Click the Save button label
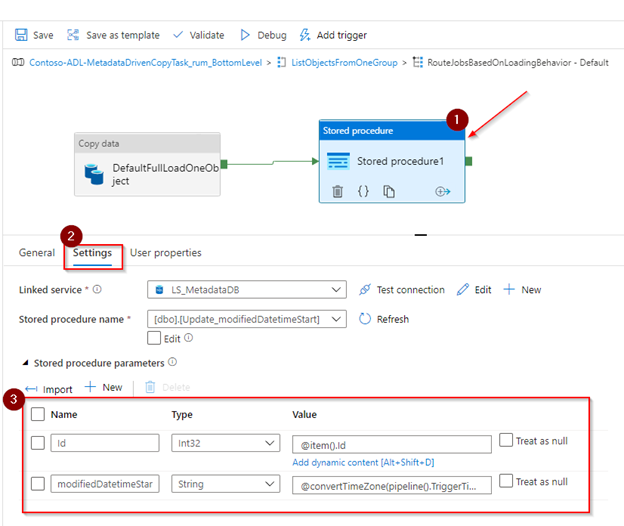624x526 pixels. [x=43, y=35]
